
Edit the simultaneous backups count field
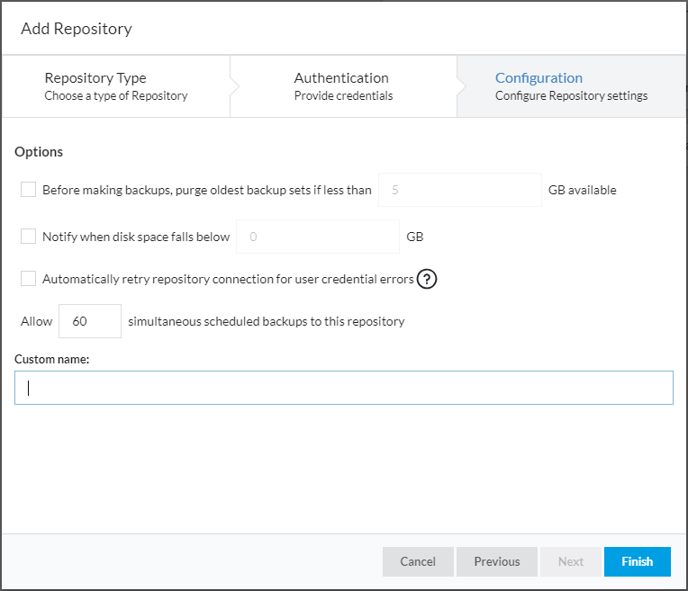[x=90, y=321]
